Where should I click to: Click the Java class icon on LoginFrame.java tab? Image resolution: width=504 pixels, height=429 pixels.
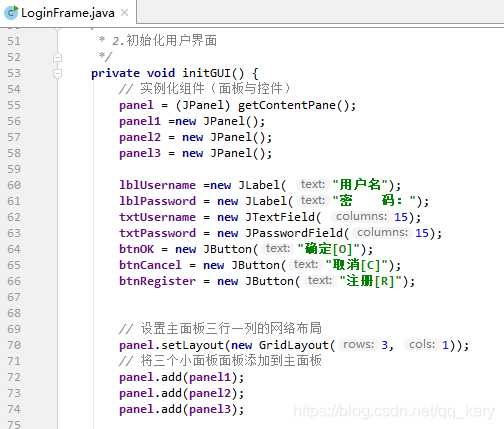click(11, 13)
